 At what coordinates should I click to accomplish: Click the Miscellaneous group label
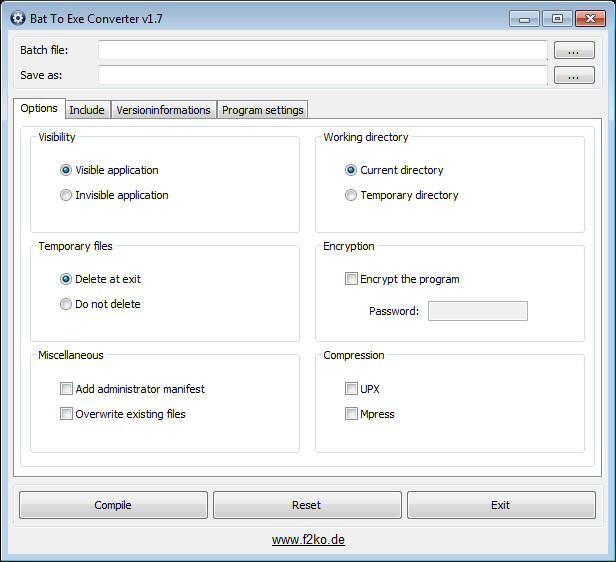71,355
